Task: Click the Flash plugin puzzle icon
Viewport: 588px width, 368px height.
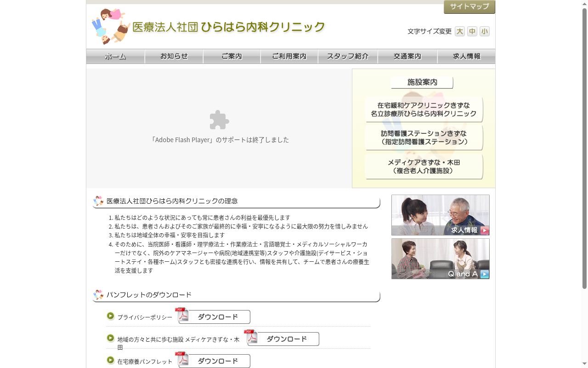Action: point(219,120)
